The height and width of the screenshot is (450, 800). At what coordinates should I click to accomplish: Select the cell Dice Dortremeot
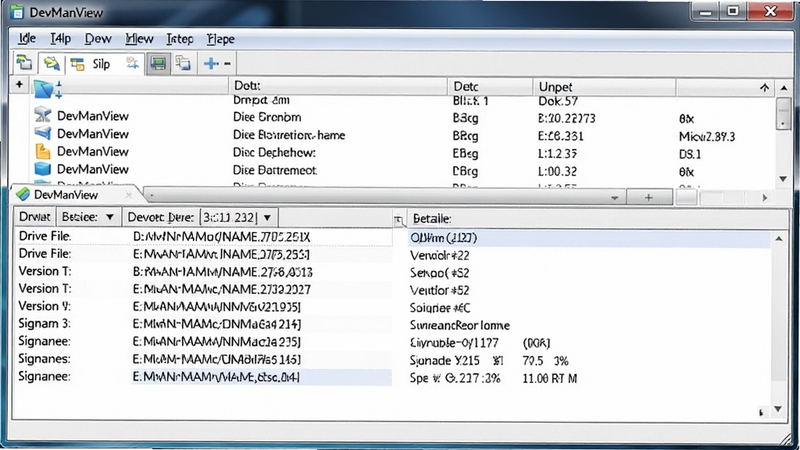275,170
